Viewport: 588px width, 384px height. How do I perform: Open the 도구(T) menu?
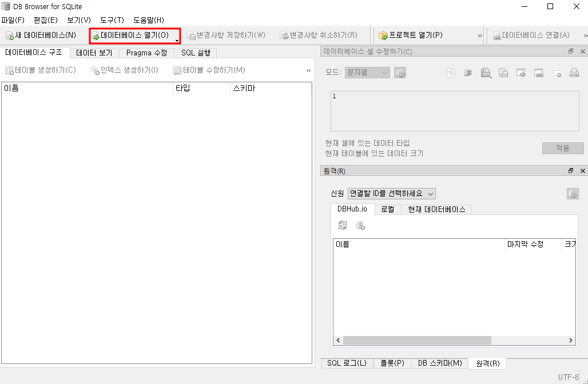coord(112,20)
